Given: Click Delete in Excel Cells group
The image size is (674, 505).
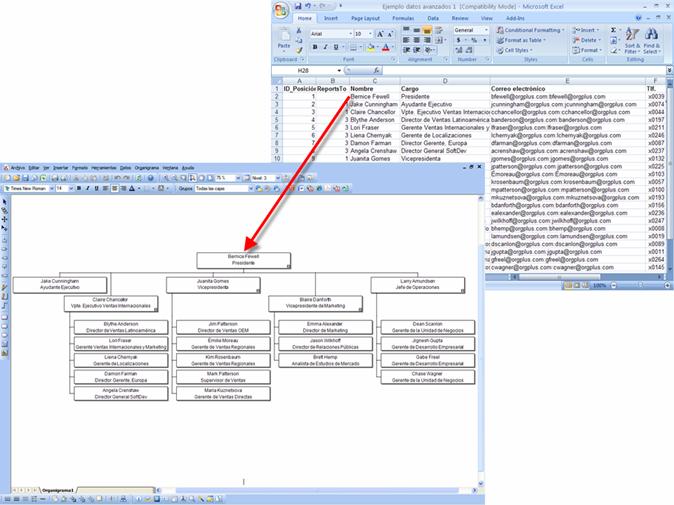Looking at the screenshot, I should point(587,40).
